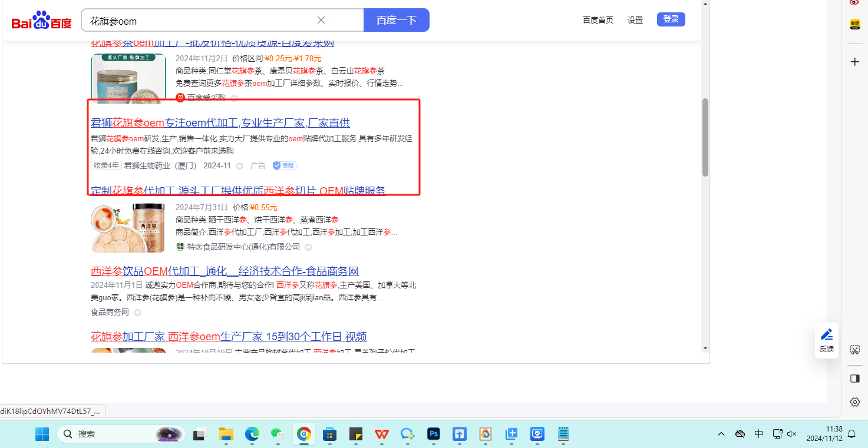Screen dimensions: 868x448
Task: Click the plus icon in the browser sidebar
Action: click(x=854, y=62)
